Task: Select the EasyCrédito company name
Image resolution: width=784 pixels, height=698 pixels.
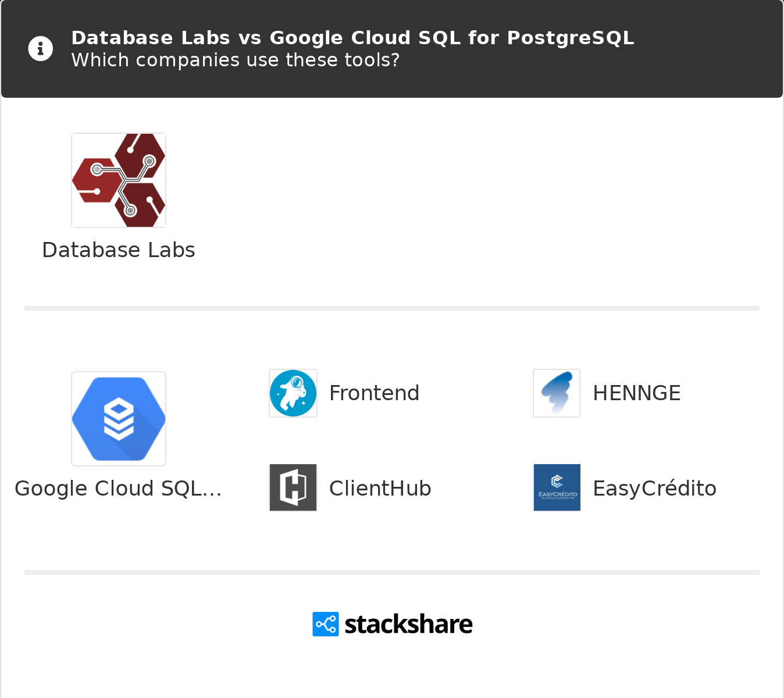Action: (x=654, y=489)
